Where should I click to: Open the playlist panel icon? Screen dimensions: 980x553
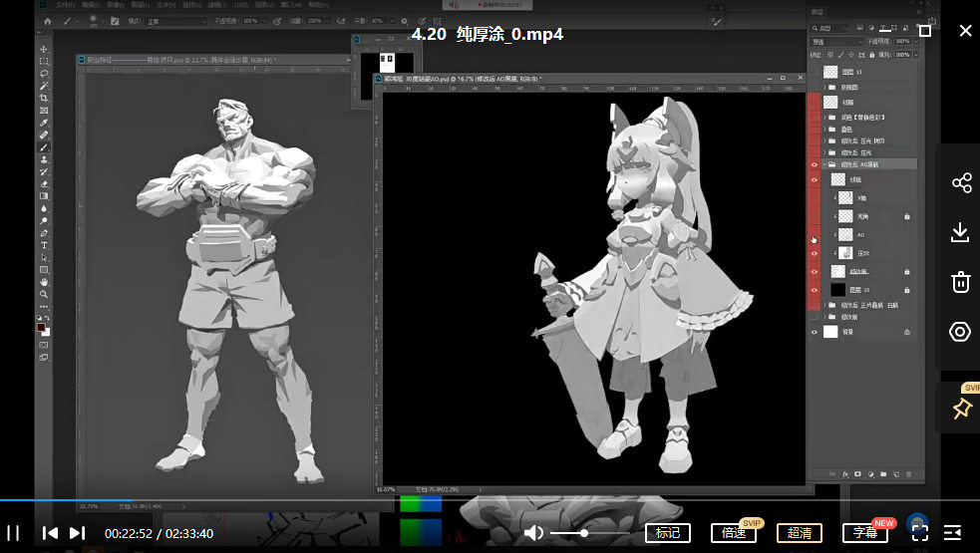pos(952,533)
